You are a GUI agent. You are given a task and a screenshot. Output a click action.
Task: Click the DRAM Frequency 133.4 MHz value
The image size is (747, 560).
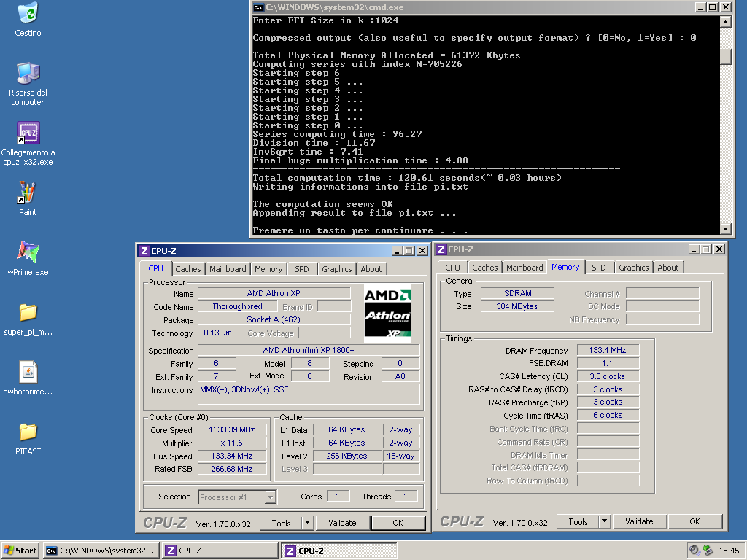pyautogui.click(x=608, y=350)
